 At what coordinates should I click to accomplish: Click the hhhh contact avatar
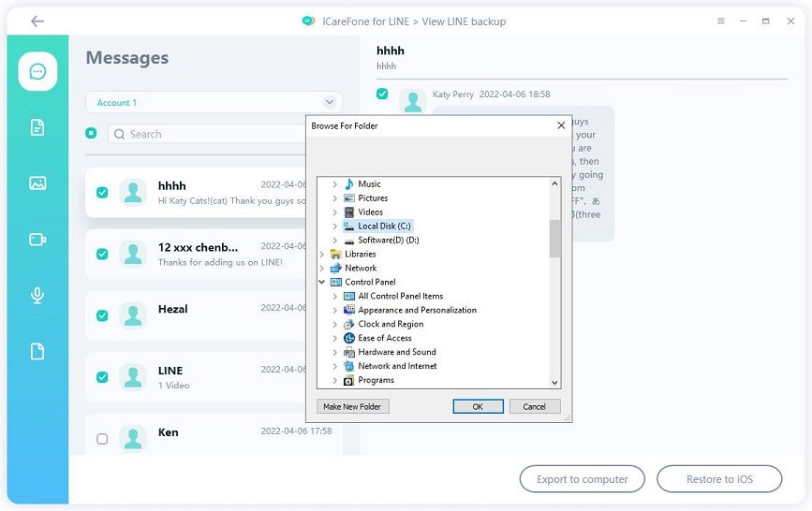(x=133, y=193)
